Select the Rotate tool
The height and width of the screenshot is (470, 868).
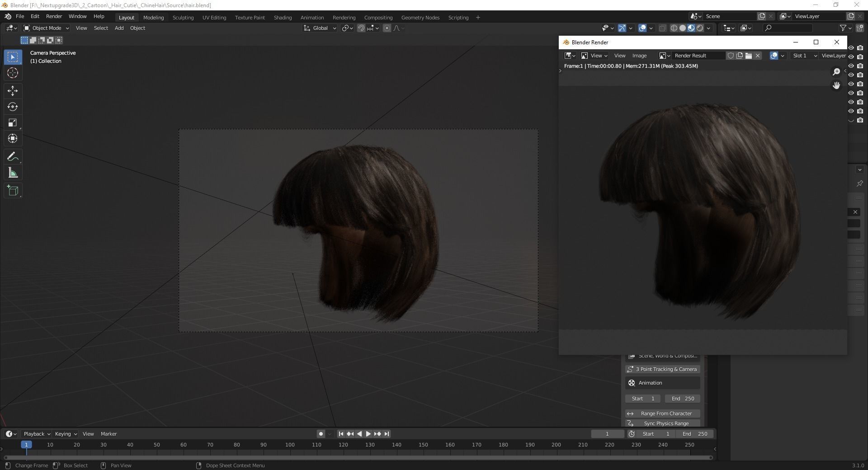tap(13, 107)
